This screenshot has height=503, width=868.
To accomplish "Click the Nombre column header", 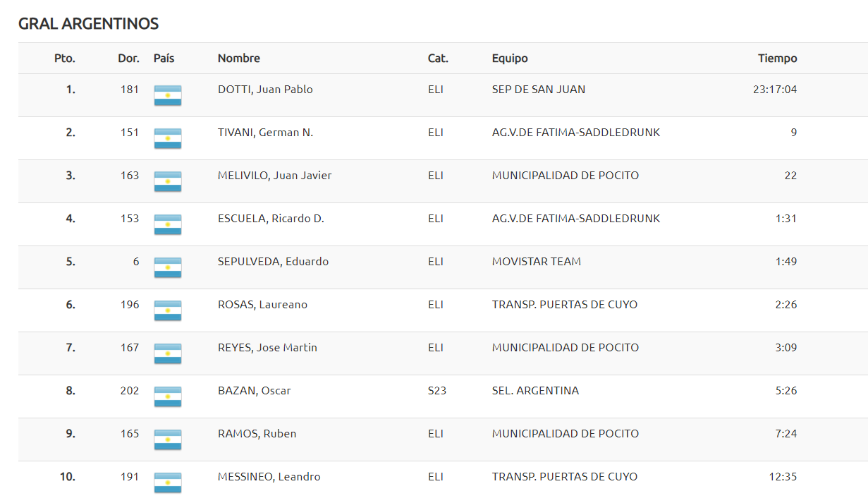I will 239,59.
